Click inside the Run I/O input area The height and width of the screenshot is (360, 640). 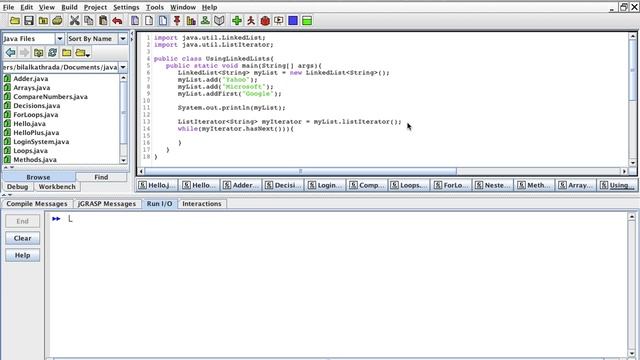[x=338, y=285]
